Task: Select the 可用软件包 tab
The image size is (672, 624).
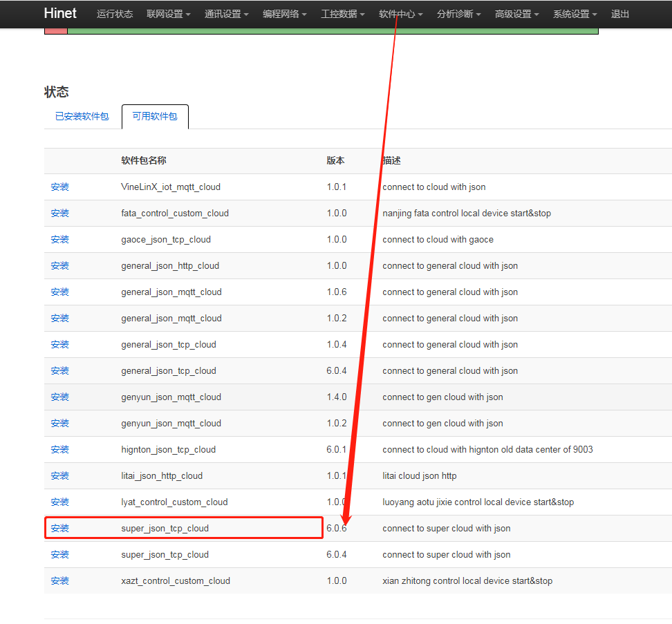Action: tap(155, 116)
